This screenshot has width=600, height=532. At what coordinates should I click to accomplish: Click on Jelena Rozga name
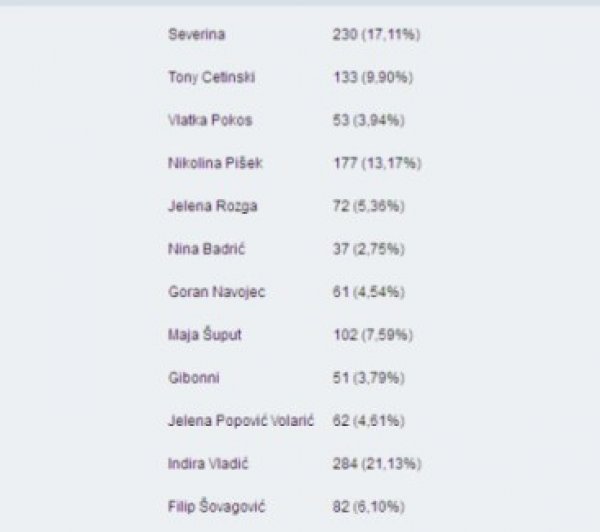click(212, 206)
